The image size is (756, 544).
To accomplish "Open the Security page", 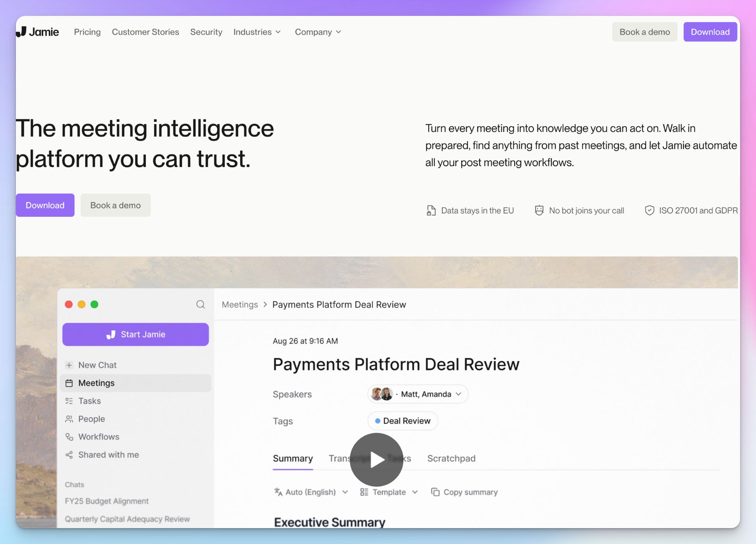I will [x=206, y=32].
